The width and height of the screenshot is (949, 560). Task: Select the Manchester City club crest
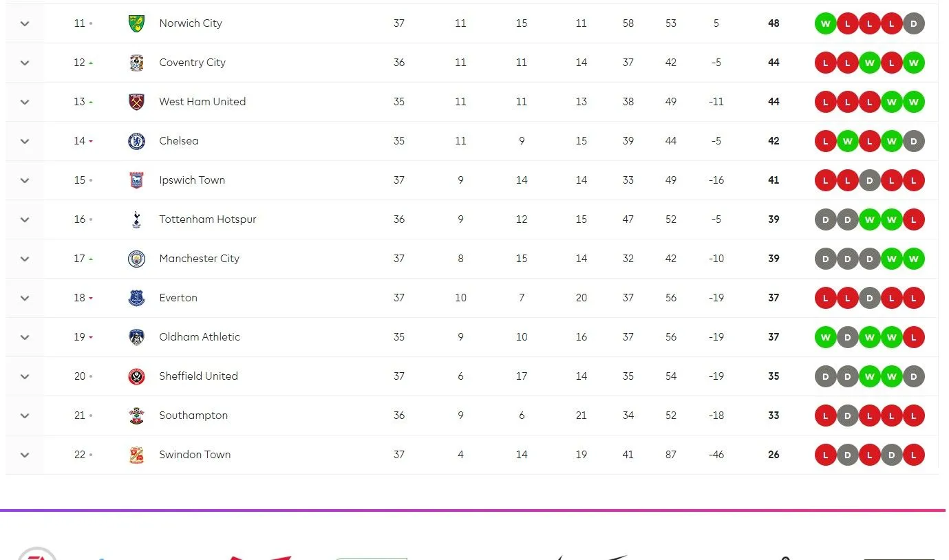point(136,259)
